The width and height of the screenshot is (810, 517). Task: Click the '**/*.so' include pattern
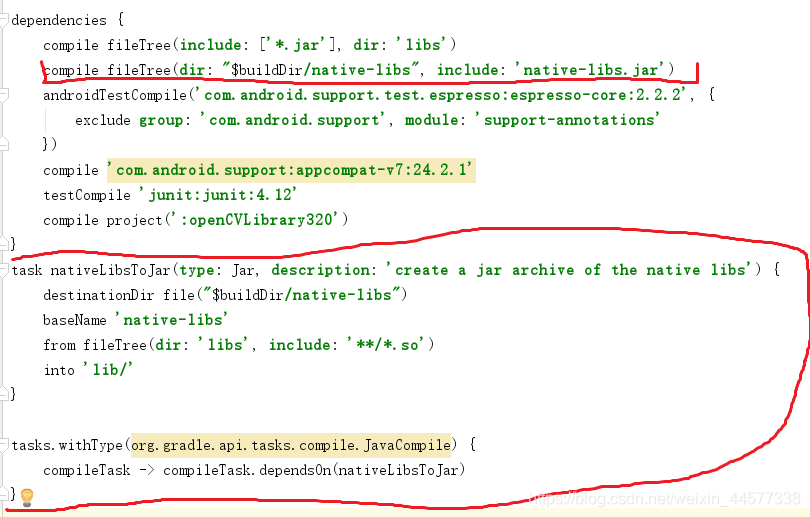386,344
